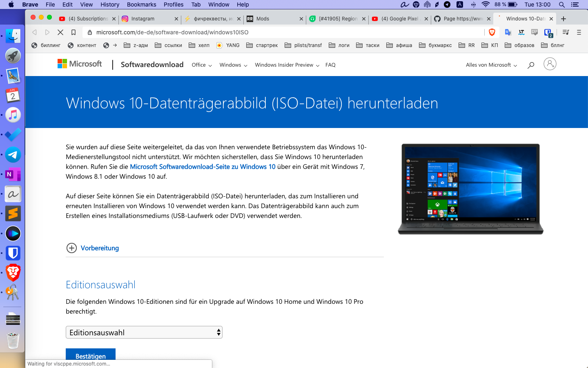Open the хелп bookmarks folder
Viewport: 588px width, 368px height.
pyautogui.click(x=199, y=45)
